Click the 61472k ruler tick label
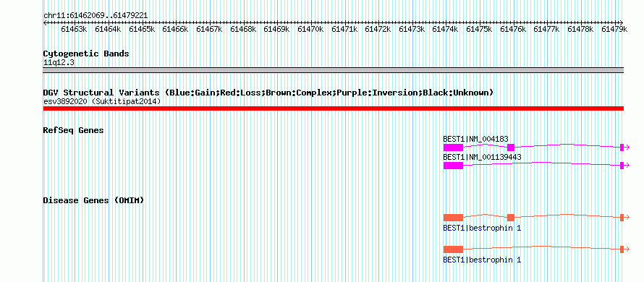Image resolution: width=644 pixels, height=282 pixels. click(378, 29)
